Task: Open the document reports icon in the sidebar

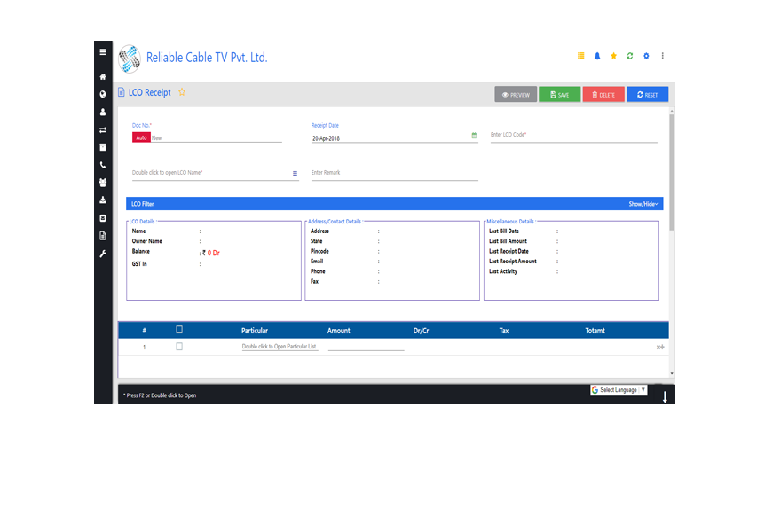Action: [x=102, y=236]
